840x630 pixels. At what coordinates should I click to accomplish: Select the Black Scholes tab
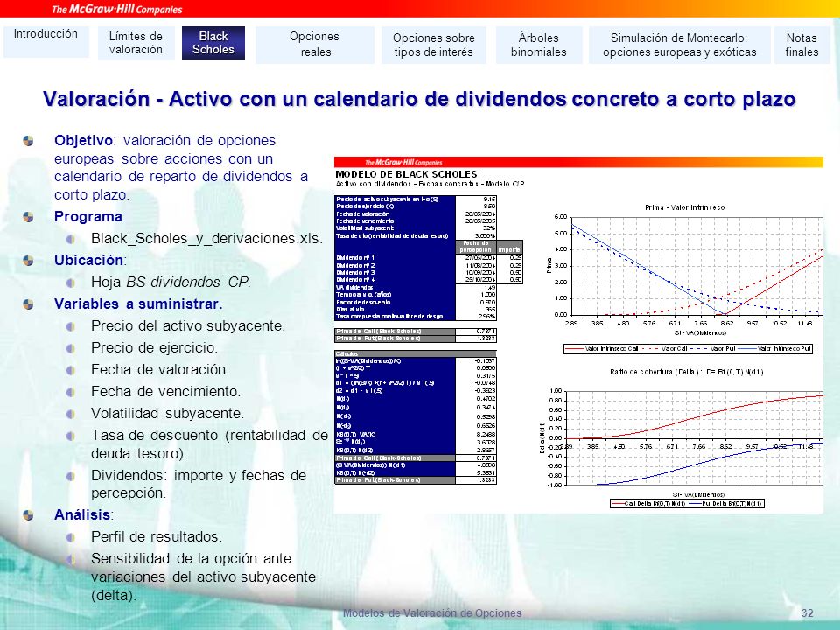tap(213, 43)
